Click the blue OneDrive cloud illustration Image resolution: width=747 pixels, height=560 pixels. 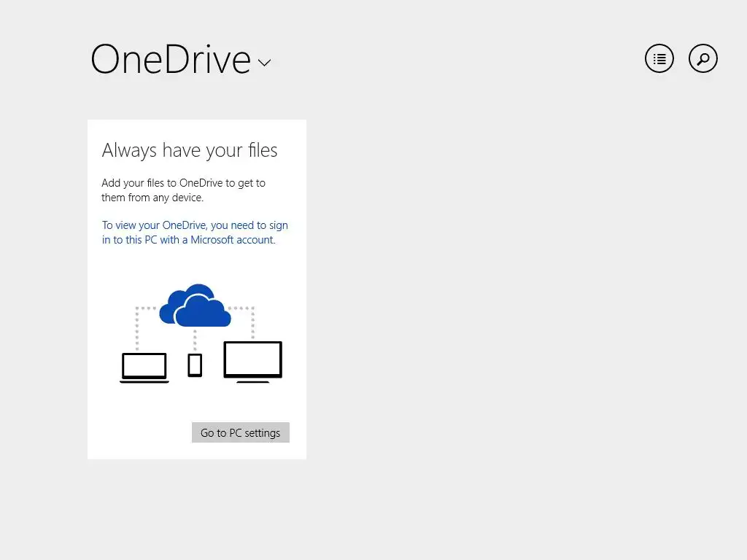pyautogui.click(x=196, y=306)
